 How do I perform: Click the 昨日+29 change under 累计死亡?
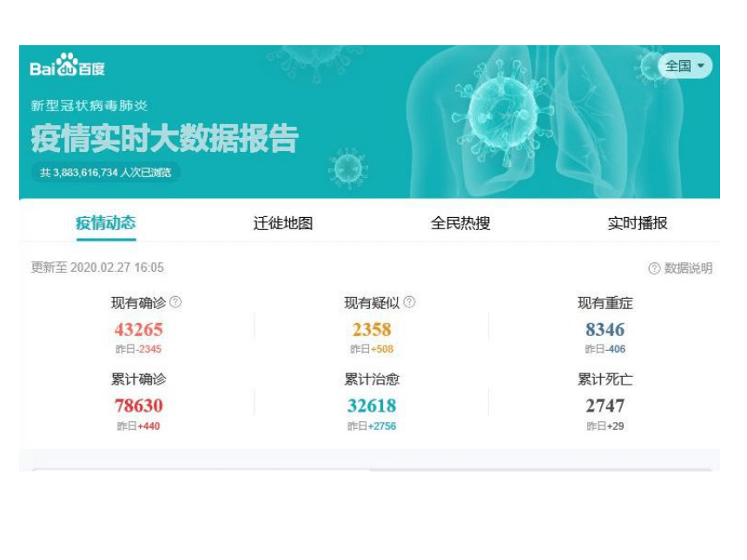click(605, 426)
